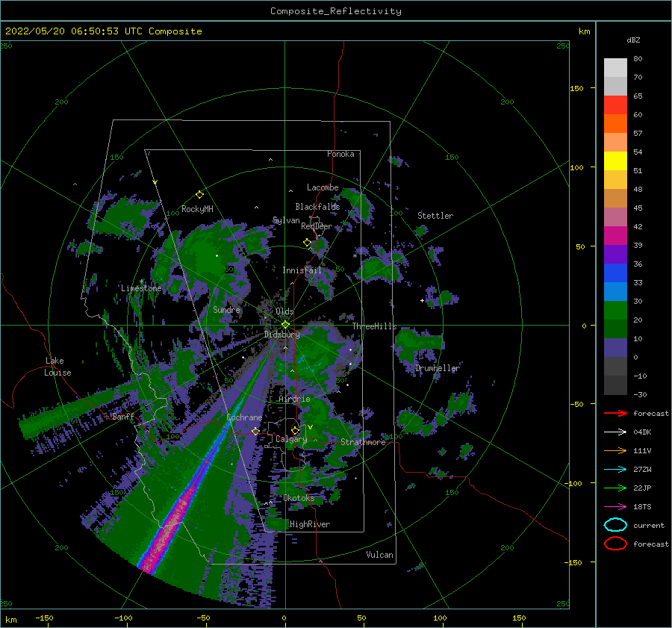
Task: Click the Sylvan label on the map
Action: click(286, 220)
